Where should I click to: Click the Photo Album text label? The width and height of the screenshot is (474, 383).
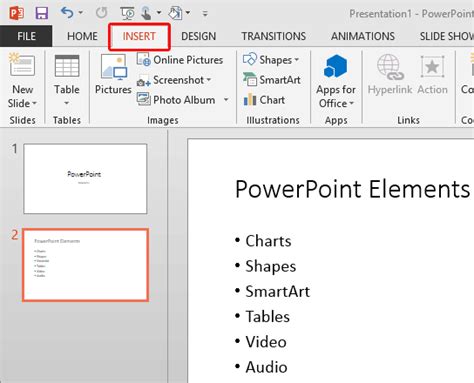click(x=184, y=100)
